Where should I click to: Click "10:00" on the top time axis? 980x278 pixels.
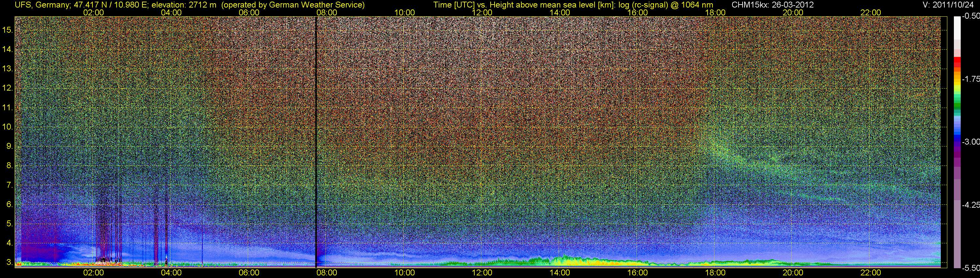pyautogui.click(x=404, y=12)
